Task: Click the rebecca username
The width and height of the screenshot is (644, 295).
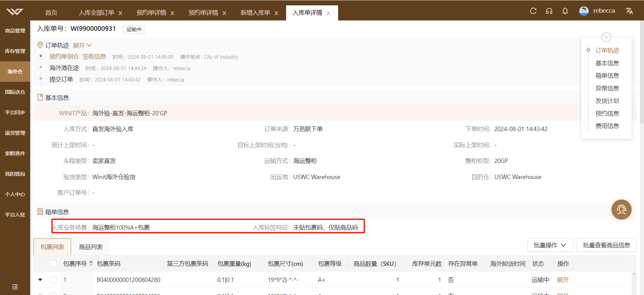Action: pos(604,11)
